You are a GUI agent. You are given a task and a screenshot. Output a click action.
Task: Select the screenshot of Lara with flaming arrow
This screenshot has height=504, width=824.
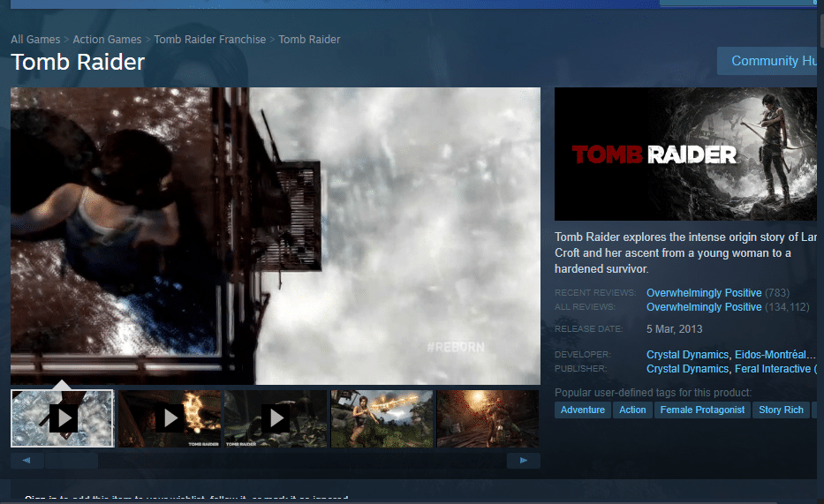[x=382, y=418]
